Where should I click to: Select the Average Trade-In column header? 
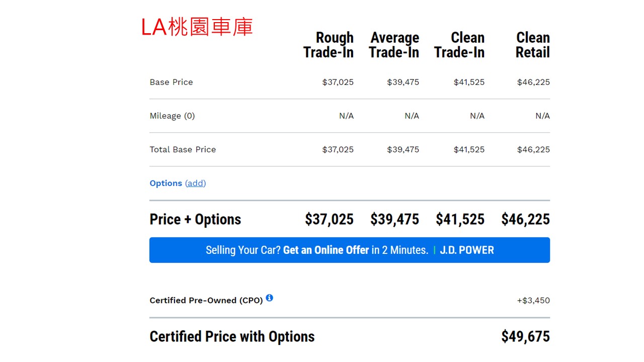[x=394, y=45]
